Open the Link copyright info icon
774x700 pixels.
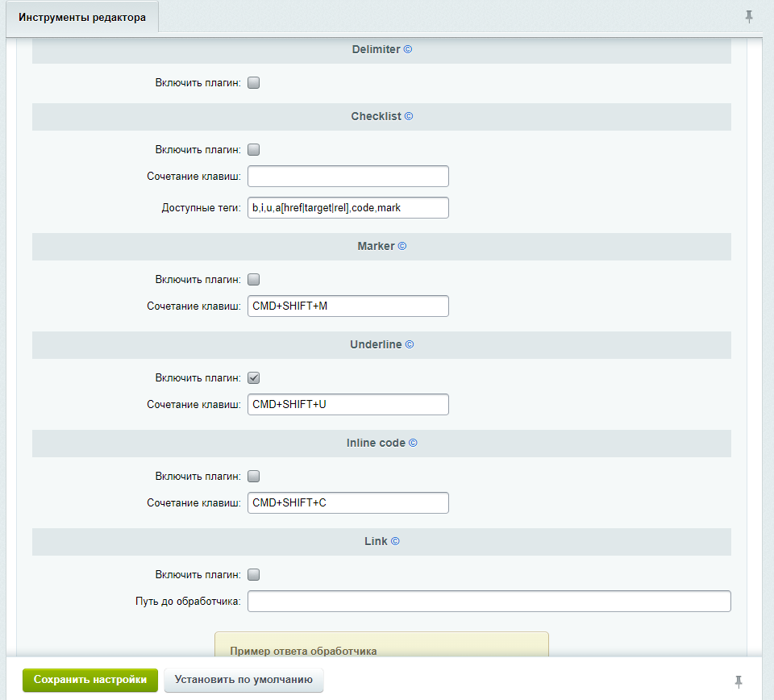tap(395, 541)
